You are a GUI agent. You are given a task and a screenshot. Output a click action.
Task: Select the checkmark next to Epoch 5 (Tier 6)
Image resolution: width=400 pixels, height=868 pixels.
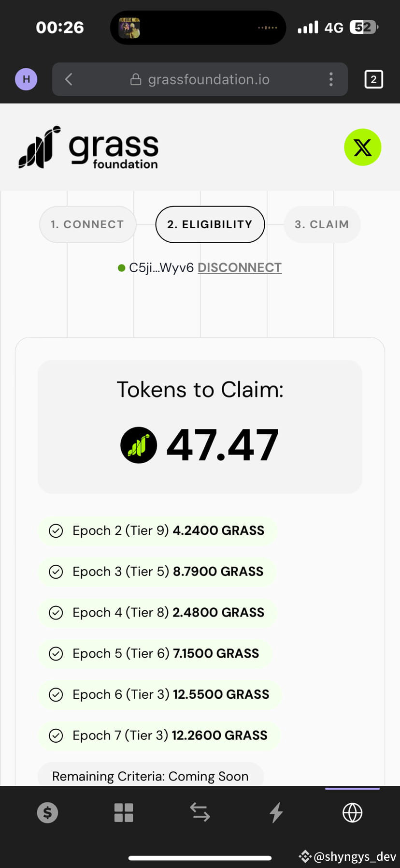[x=56, y=653]
